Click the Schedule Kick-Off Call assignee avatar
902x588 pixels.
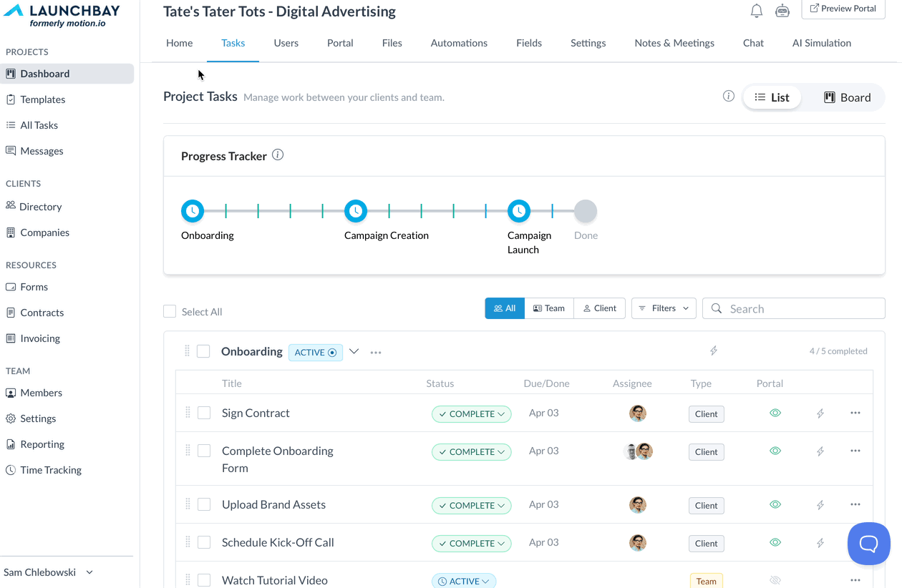click(x=638, y=542)
